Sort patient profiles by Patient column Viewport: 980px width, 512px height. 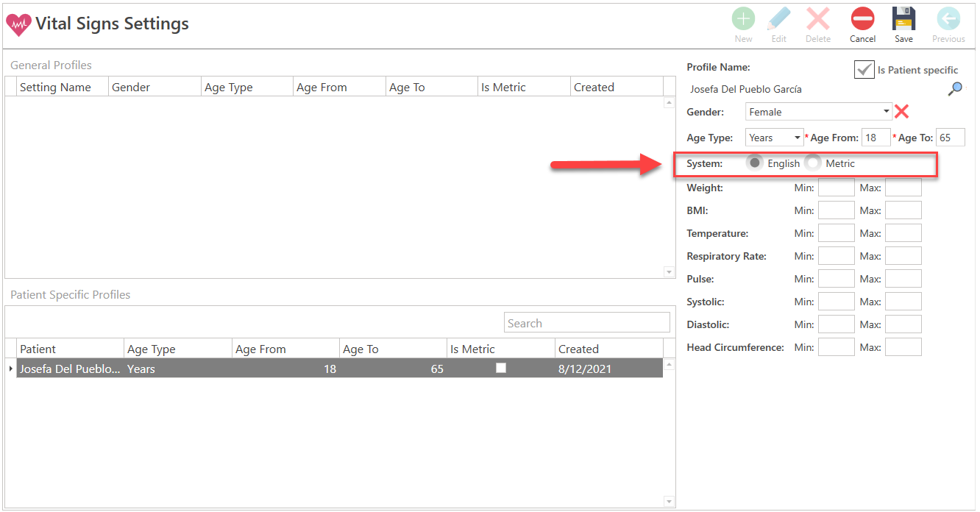(x=71, y=349)
